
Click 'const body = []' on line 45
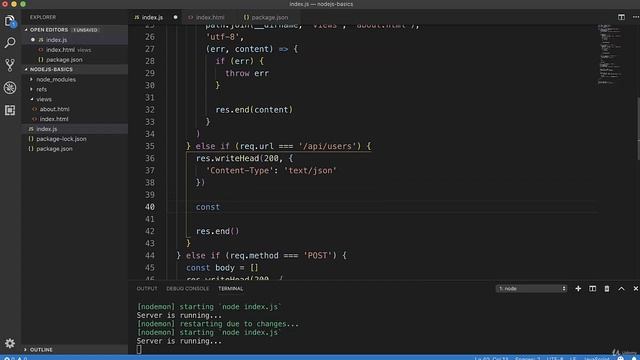click(x=222, y=268)
